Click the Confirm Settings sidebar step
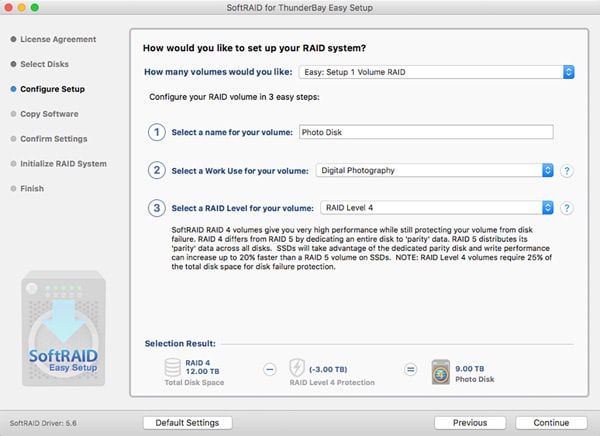This screenshot has width=600, height=436. click(x=54, y=139)
